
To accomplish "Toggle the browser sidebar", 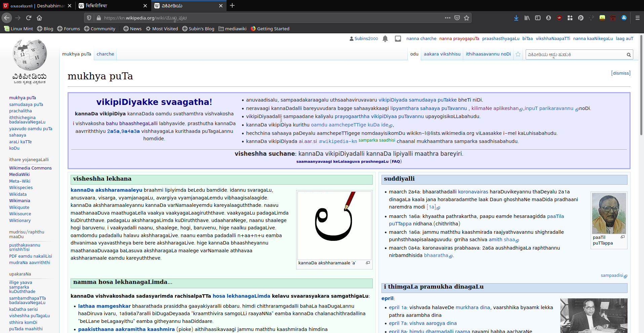I will pyautogui.click(x=538, y=18).
